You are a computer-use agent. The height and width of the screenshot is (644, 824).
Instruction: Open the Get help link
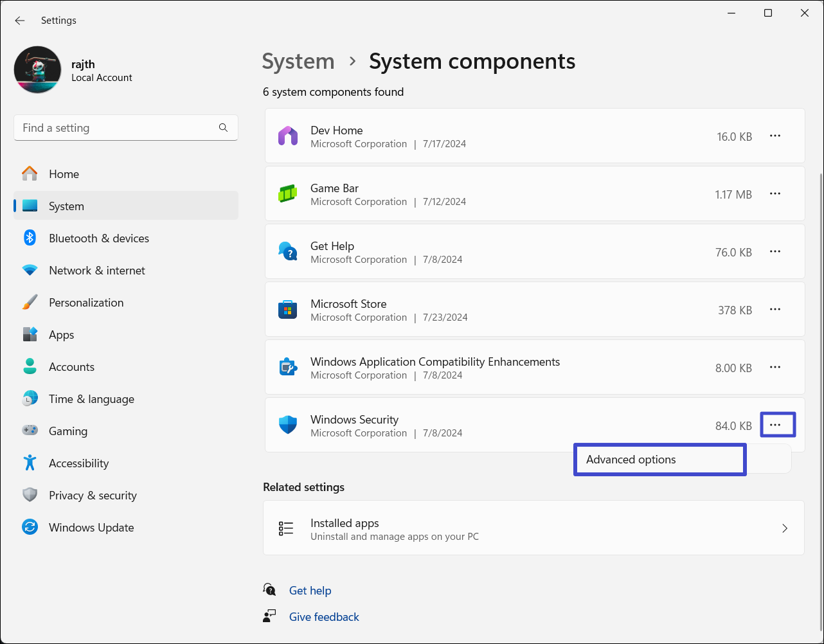tap(310, 591)
